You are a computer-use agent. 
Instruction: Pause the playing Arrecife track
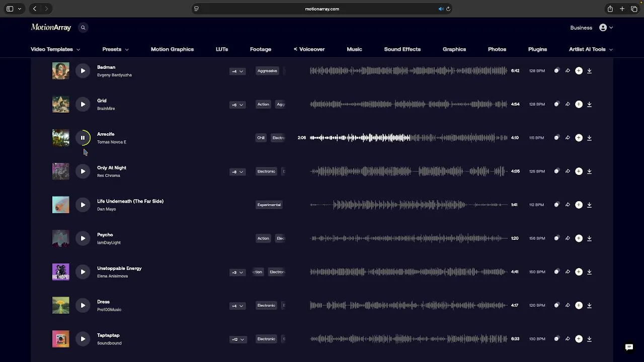pyautogui.click(x=83, y=138)
